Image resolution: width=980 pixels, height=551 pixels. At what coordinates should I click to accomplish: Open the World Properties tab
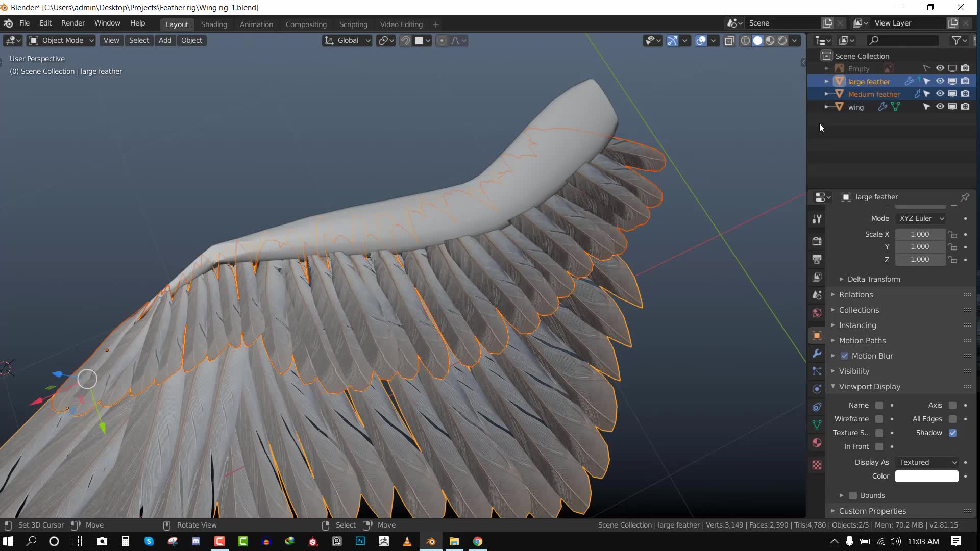pos(817,313)
